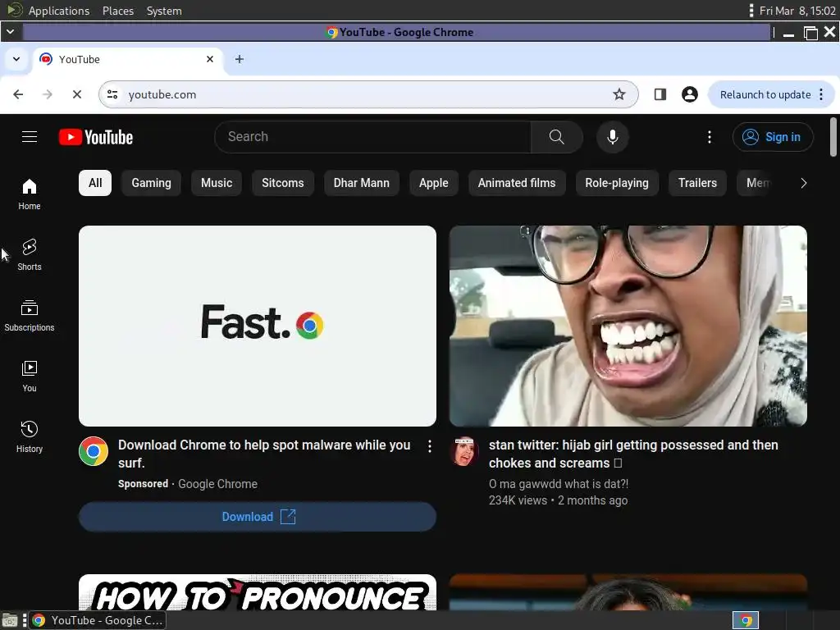This screenshot has width=840, height=630.
Task: Open History in sidebar
Action: (x=30, y=437)
